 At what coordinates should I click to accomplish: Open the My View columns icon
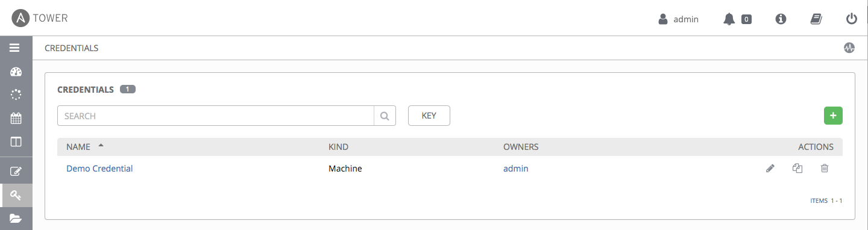16,141
